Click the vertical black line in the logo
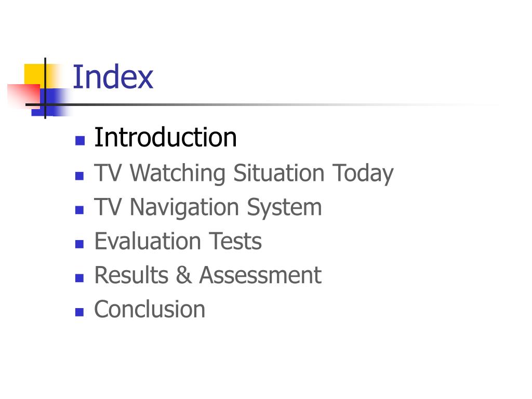This screenshot has height=399, width=532. (x=45, y=88)
